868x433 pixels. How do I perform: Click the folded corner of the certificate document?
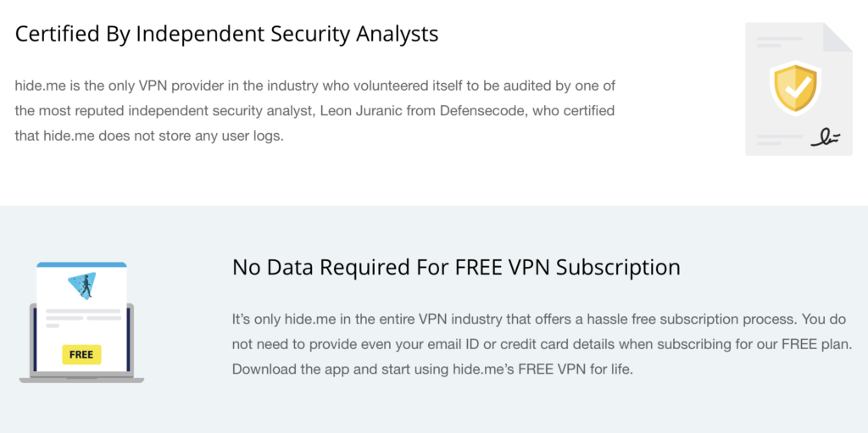(x=837, y=36)
